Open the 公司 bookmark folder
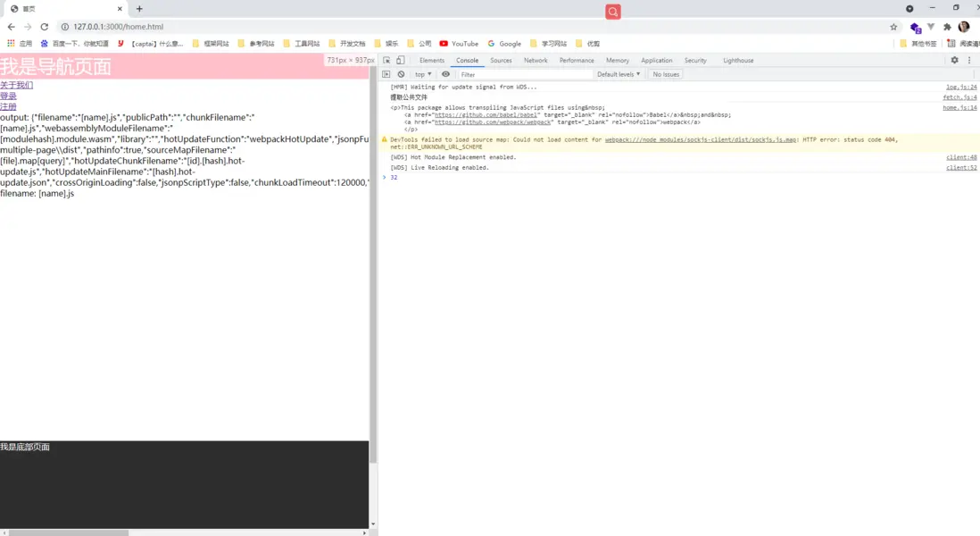Screen dimensions: 980x536 click(419, 44)
